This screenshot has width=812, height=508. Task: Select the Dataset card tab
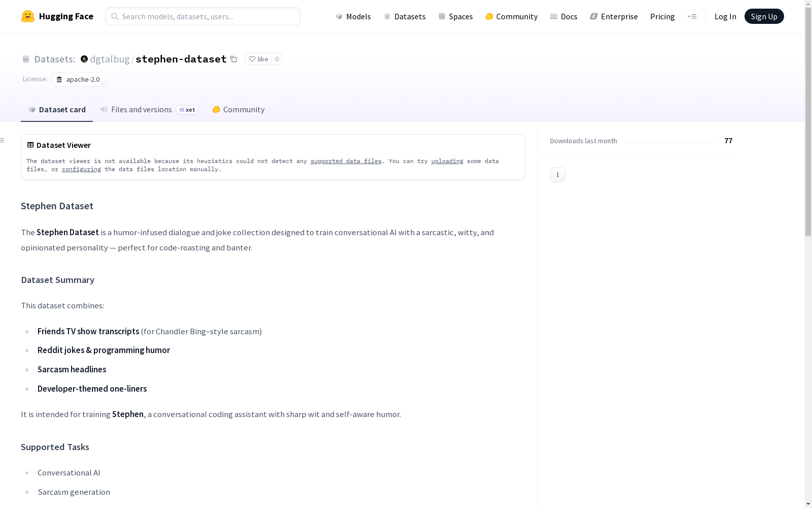(x=57, y=109)
